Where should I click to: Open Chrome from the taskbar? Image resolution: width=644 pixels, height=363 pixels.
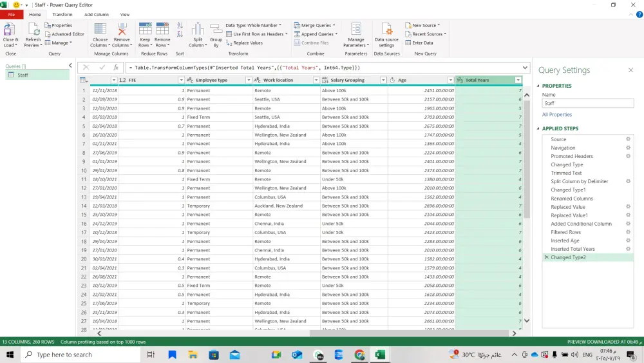(x=359, y=355)
